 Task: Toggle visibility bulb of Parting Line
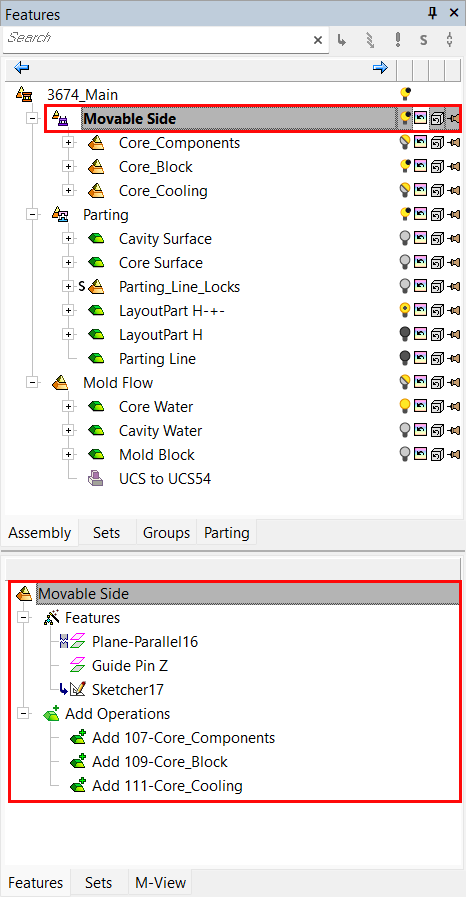[x=405, y=359]
